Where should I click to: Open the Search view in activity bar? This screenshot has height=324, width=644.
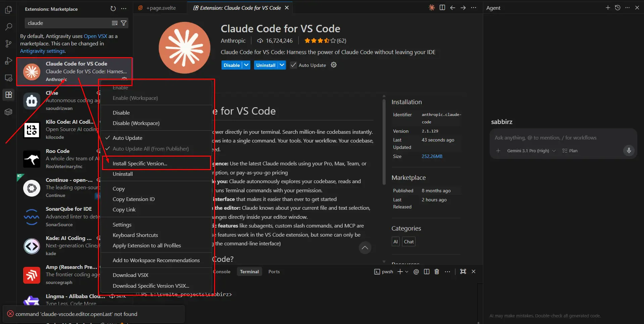tap(9, 27)
